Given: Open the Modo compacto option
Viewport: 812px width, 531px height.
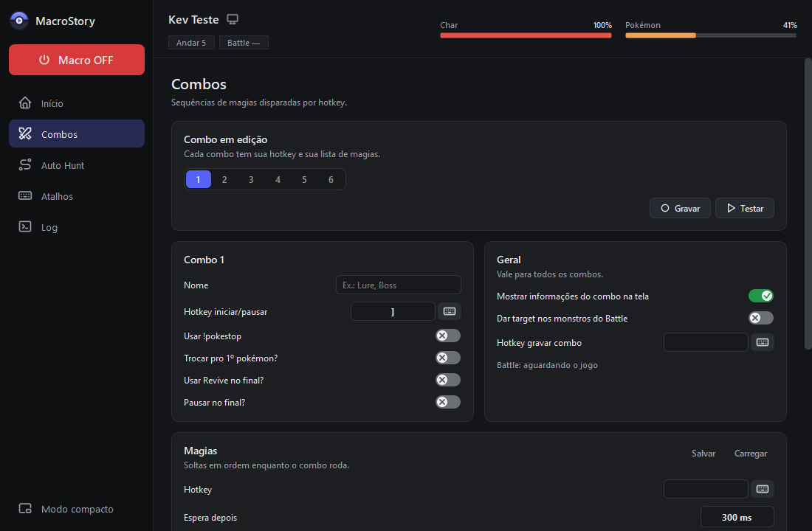Looking at the screenshot, I should [77, 509].
